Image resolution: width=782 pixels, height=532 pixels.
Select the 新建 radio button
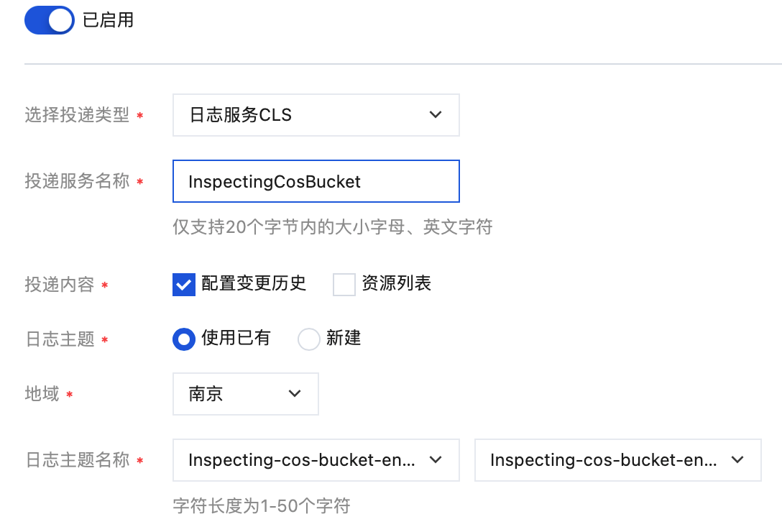pos(308,339)
